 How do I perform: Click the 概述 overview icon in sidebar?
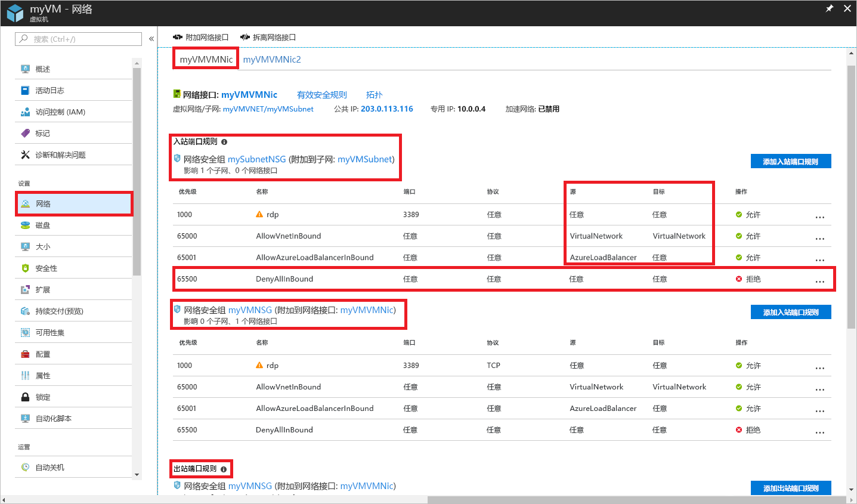click(x=25, y=69)
